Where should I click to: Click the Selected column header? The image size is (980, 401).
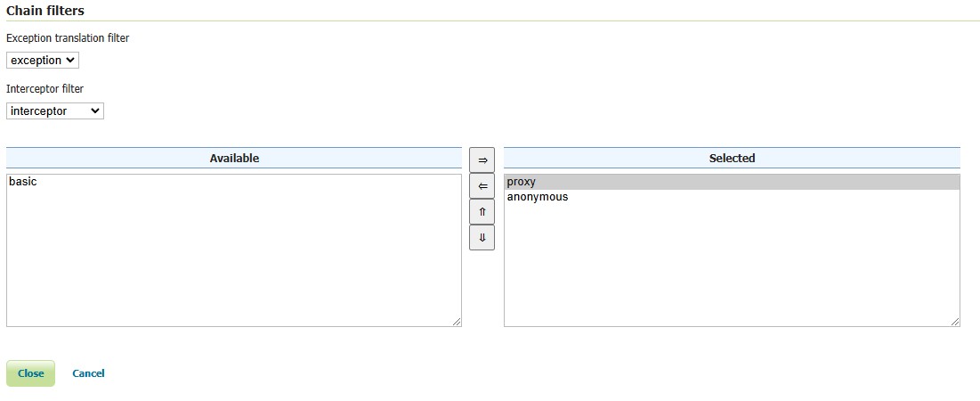tap(732, 159)
